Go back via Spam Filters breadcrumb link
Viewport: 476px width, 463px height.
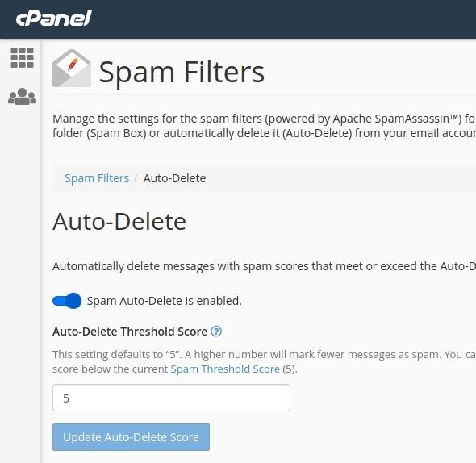(x=97, y=178)
